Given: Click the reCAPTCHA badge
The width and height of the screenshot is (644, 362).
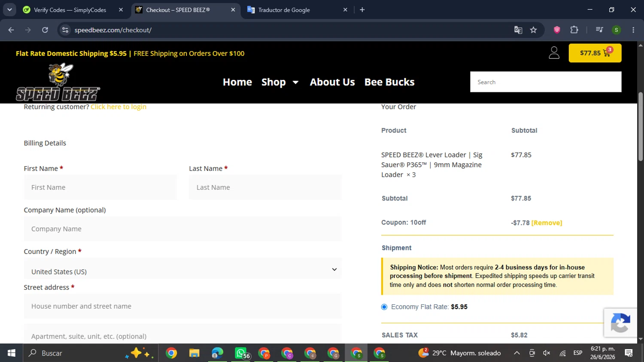Looking at the screenshot, I should (x=620, y=322).
